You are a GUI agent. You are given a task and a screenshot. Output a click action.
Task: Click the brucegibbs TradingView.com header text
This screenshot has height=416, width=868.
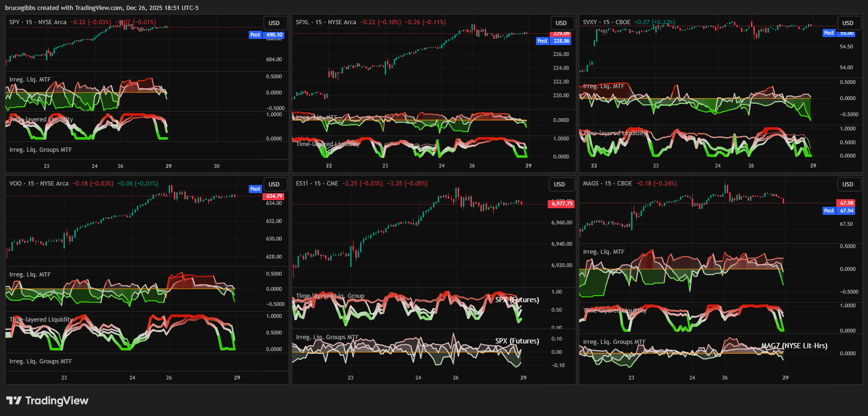102,8
